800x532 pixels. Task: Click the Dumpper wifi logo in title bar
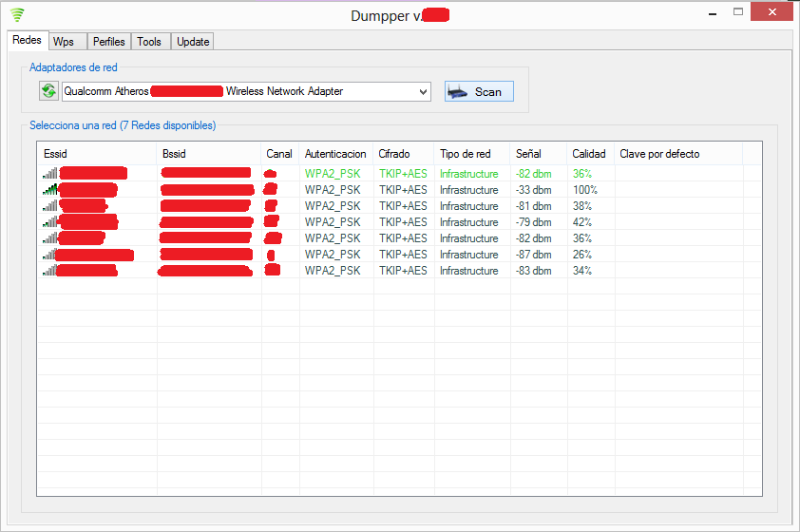[x=17, y=14]
